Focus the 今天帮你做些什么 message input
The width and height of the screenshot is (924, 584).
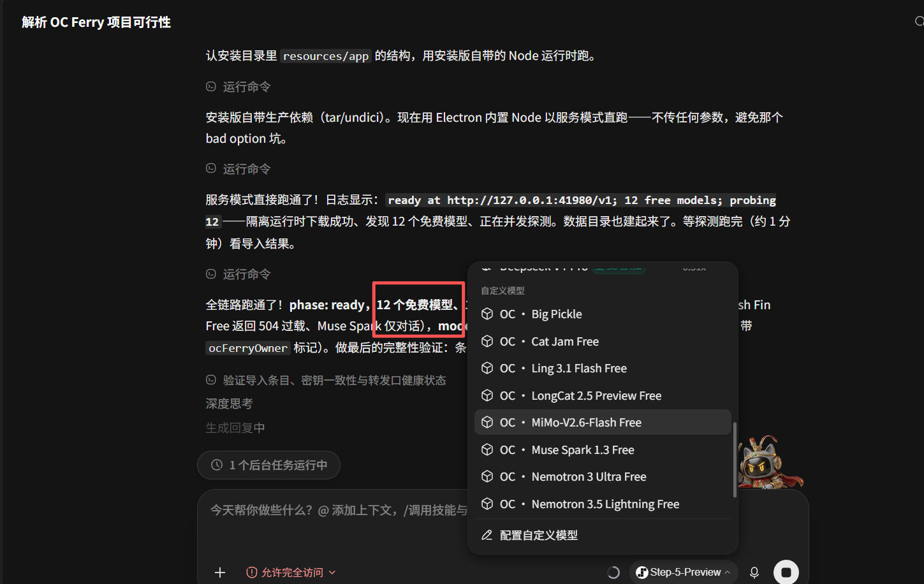(x=338, y=510)
